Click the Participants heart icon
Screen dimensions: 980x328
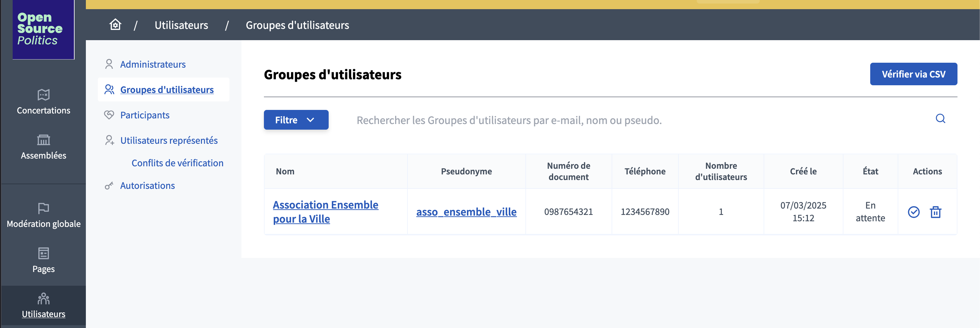109,115
